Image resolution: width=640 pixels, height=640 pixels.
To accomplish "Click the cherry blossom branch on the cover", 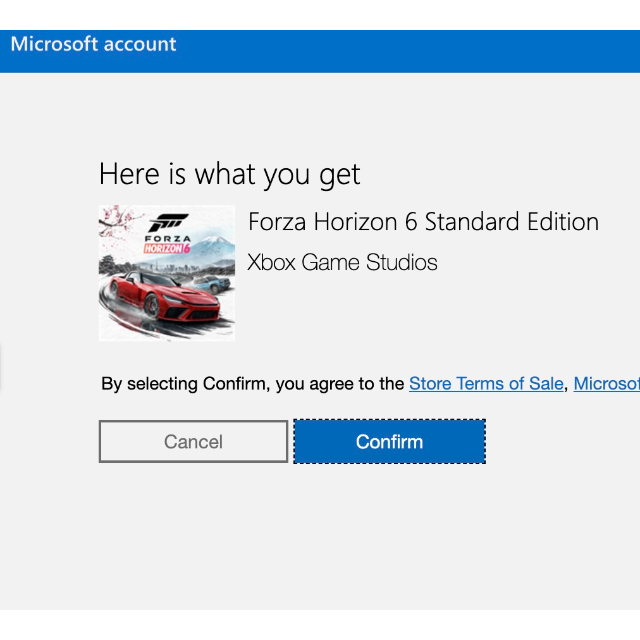I will [x=118, y=220].
